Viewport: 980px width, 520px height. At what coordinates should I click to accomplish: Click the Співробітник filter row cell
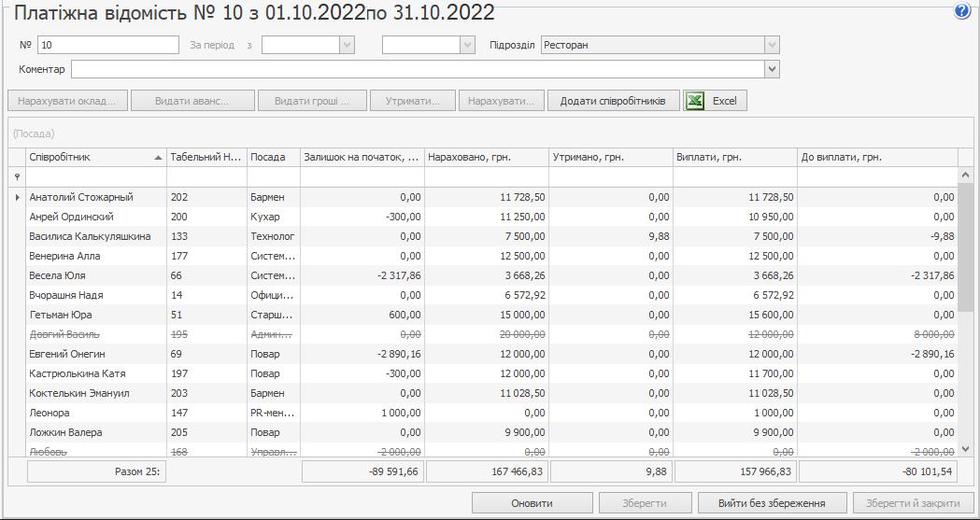[x=96, y=176]
